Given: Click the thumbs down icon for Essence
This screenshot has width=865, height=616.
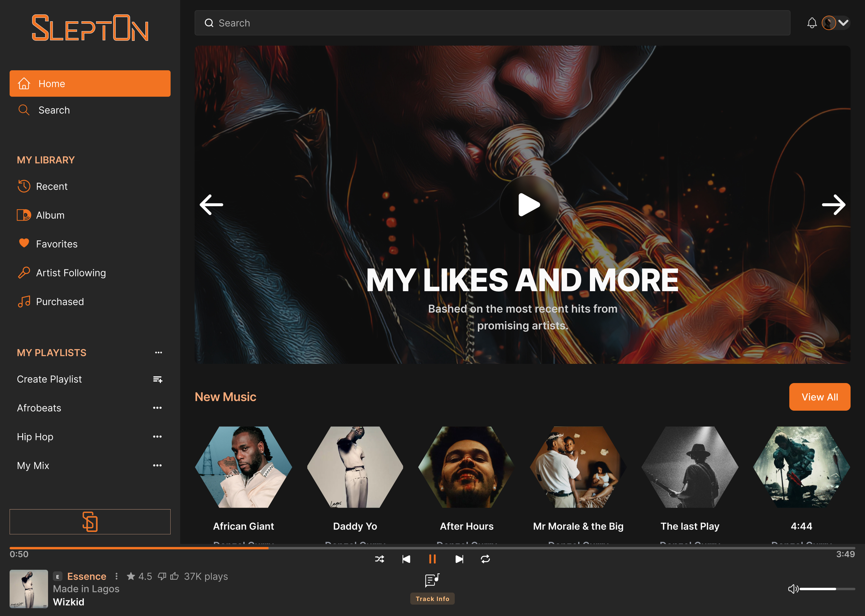Looking at the screenshot, I should [162, 576].
